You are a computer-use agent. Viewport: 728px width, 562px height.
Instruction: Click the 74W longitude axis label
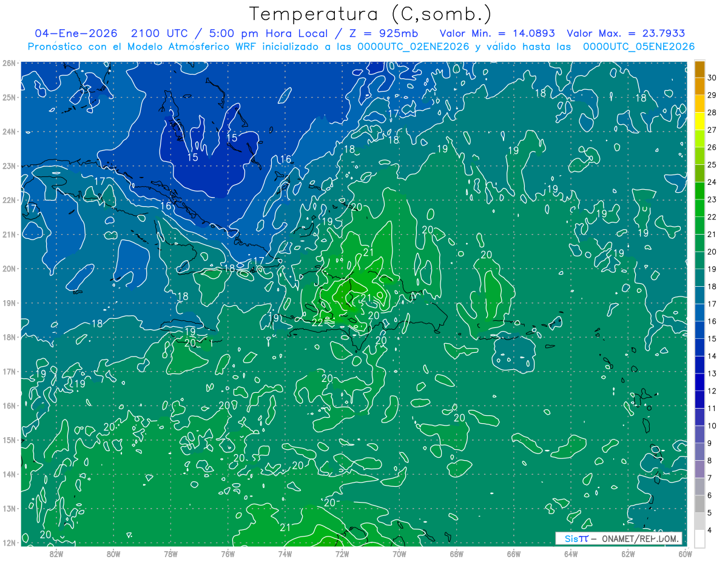[285, 553]
